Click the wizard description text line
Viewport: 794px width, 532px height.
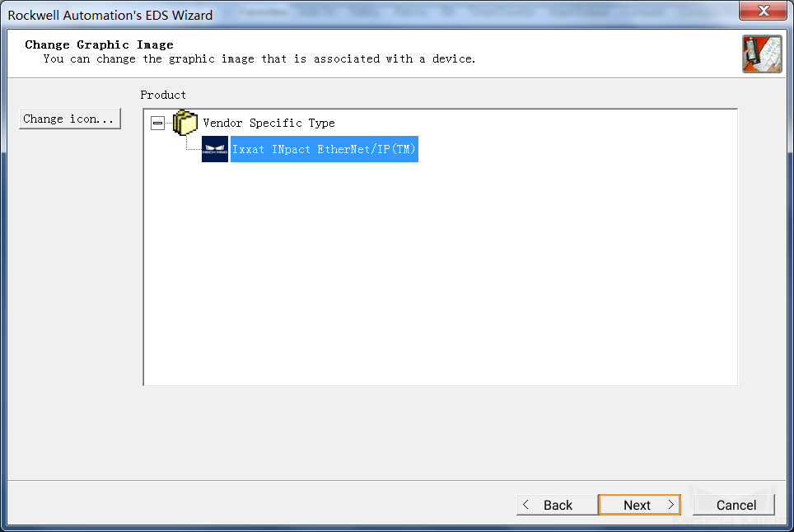tap(259, 59)
